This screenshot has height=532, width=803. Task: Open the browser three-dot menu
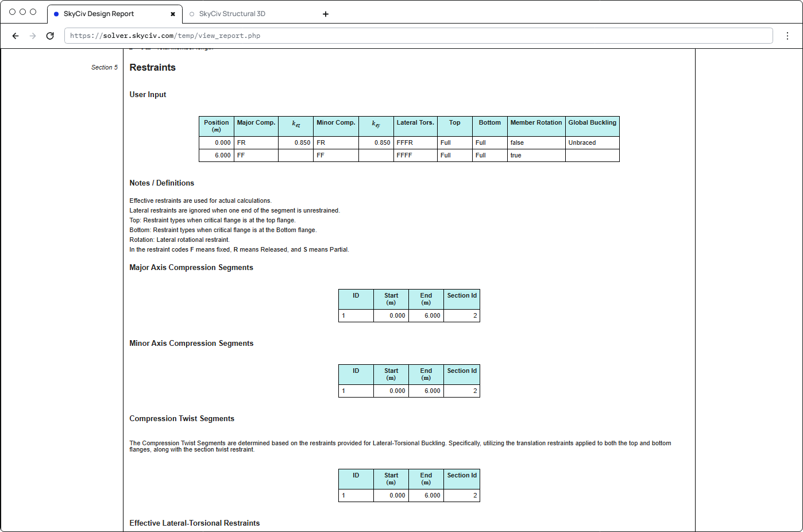point(787,36)
